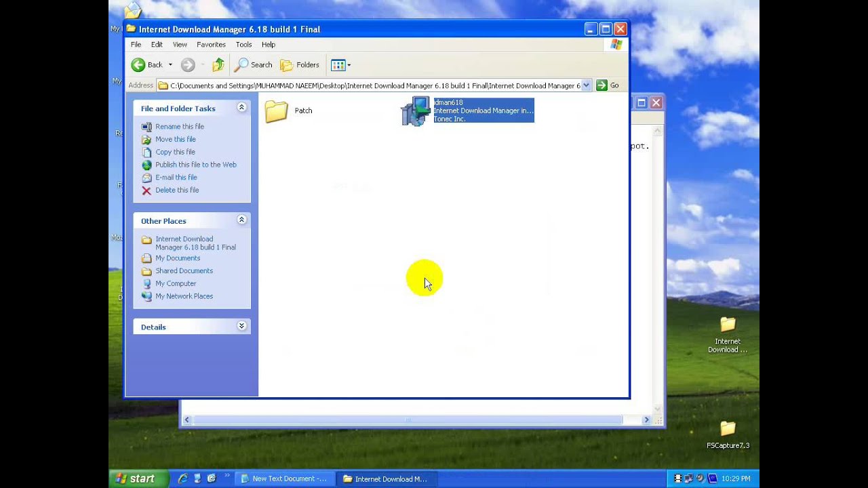Maximize the background window behind Explorer

point(642,103)
